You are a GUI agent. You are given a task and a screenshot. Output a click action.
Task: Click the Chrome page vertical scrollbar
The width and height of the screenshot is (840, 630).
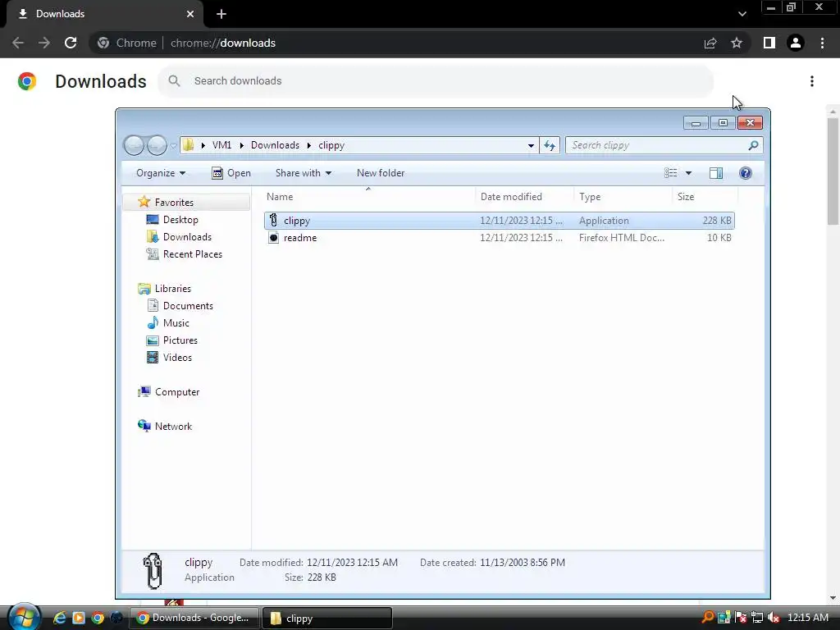(x=833, y=171)
